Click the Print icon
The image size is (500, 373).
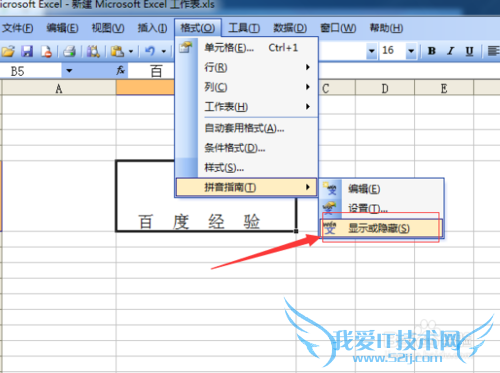tap(70, 51)
